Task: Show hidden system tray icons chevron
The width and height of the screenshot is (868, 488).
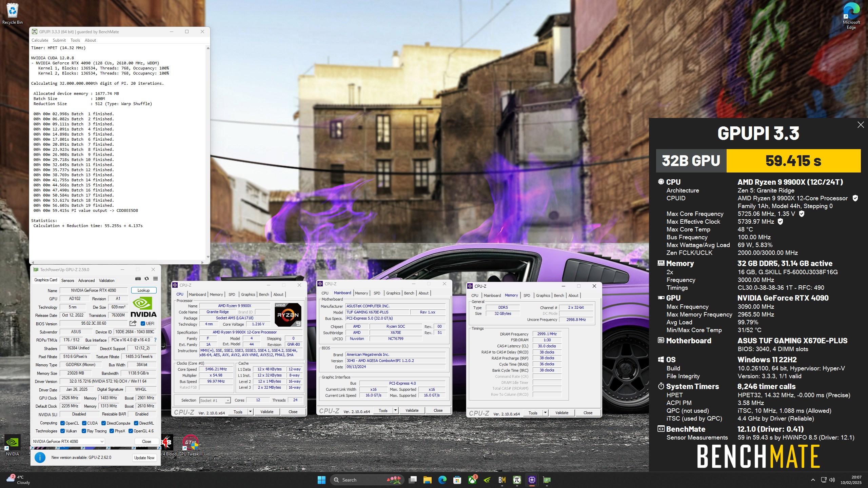Action: pyautogui.click(x=813, y=480)
